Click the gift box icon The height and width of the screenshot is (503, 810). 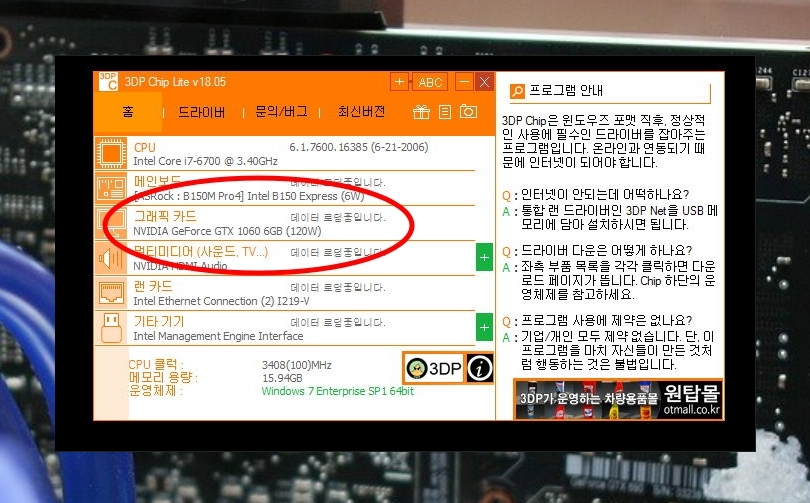coord(421,112)
